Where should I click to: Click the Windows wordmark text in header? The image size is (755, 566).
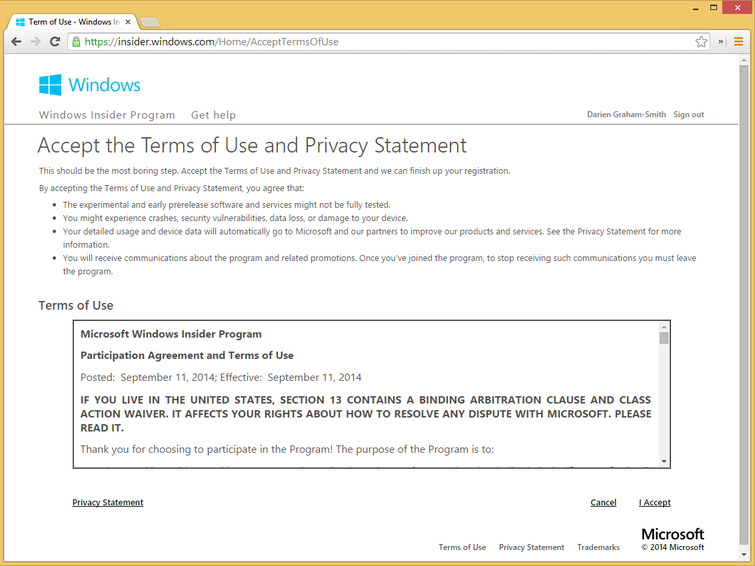pyautogui.click(x=104, y=85)
